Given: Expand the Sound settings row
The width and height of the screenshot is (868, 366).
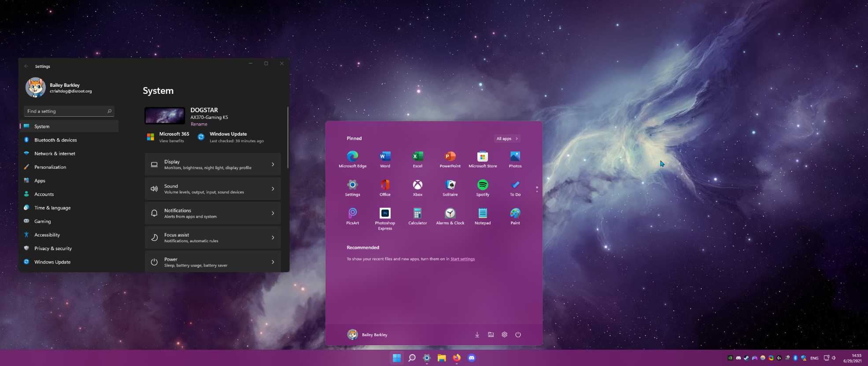Looking at the screenshot, I should 213,189.
